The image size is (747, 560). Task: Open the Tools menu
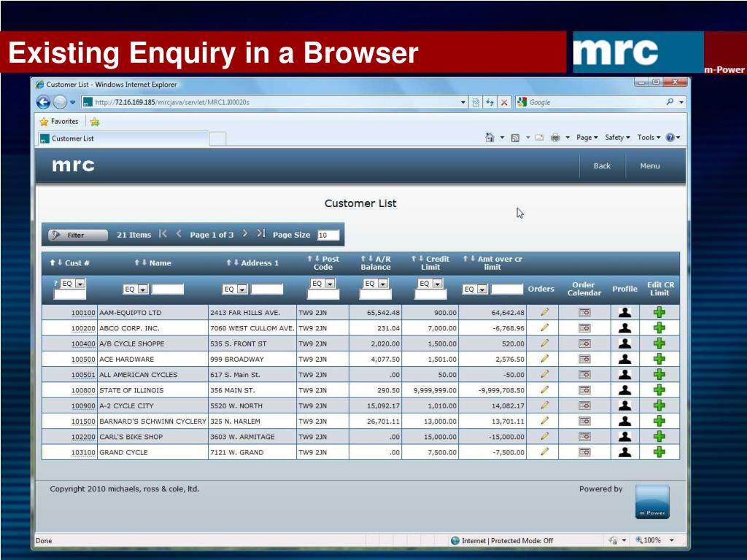pos(649,138)
